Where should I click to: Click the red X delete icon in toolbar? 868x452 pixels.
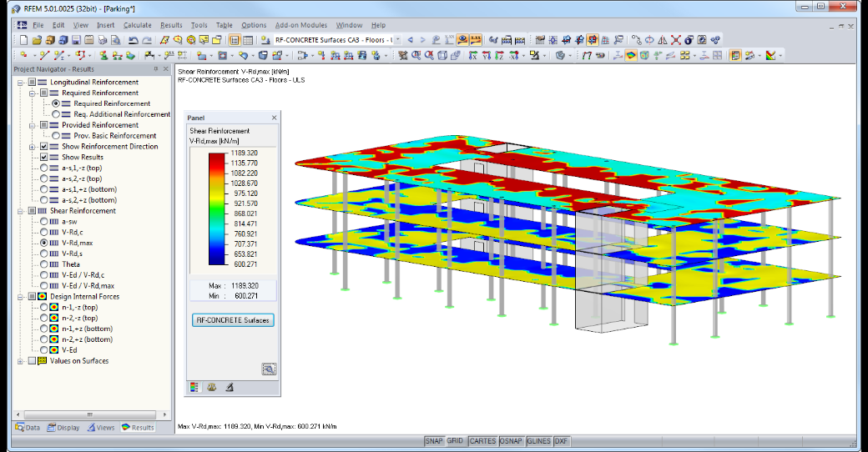pos(675,40)
